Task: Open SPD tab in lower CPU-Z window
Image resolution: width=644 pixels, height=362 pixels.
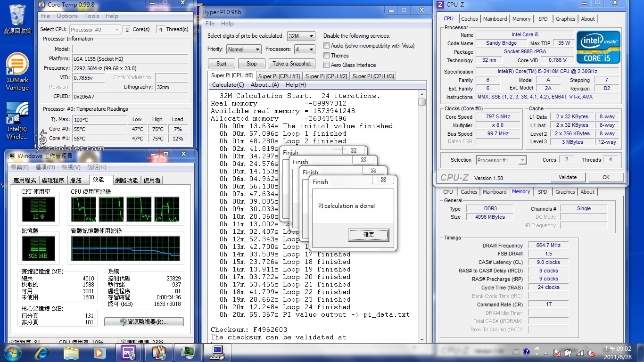Action: click(542, 192)
